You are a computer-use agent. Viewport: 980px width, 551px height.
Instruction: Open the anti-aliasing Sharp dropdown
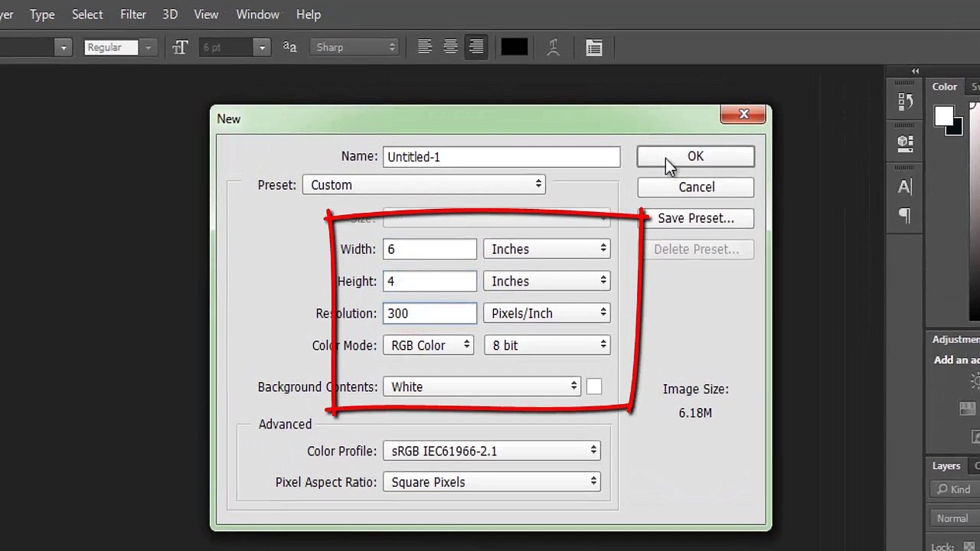point(356,47)
